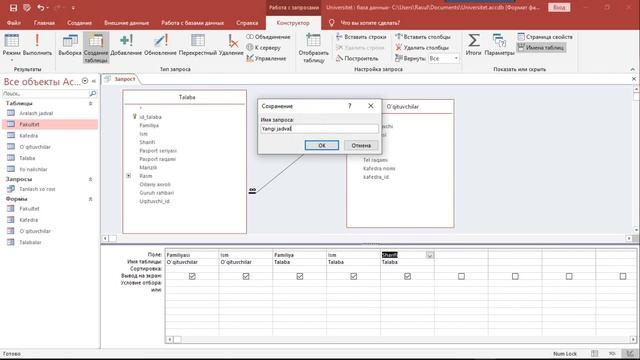Open navigation pane menu dropdown arrow
Screen dimensions: 640x360
point(85,81)
